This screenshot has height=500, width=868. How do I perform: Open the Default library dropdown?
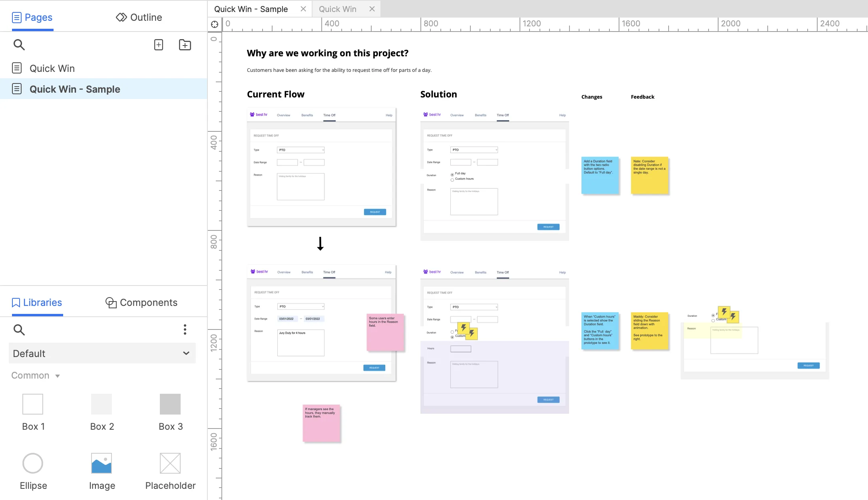102,353
